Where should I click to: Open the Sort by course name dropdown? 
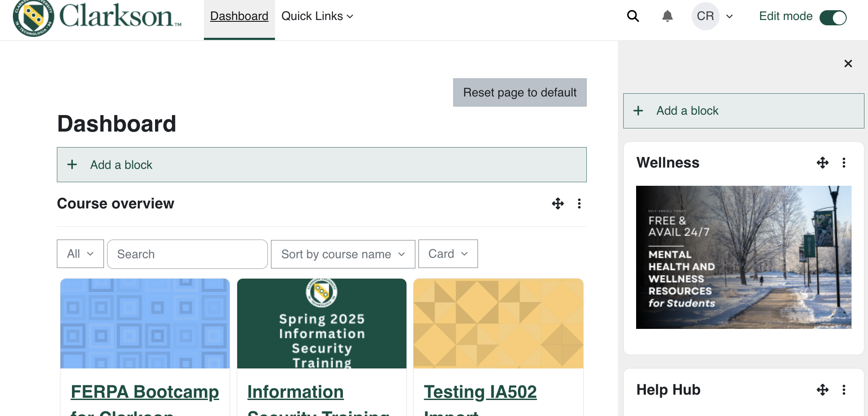342,254
